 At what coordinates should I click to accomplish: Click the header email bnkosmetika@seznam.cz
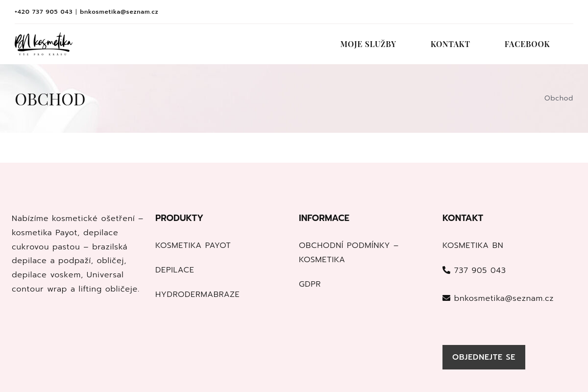[119, 12]
